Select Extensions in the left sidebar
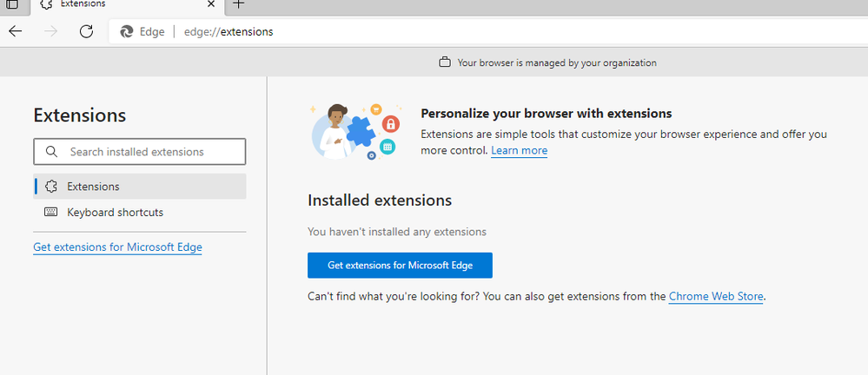 click(93, 186)
